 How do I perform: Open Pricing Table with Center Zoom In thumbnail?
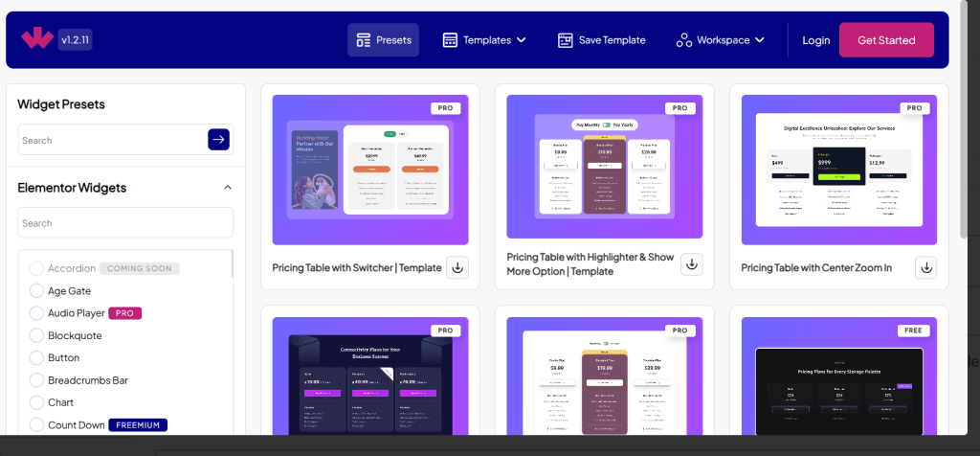click(838, 170)
